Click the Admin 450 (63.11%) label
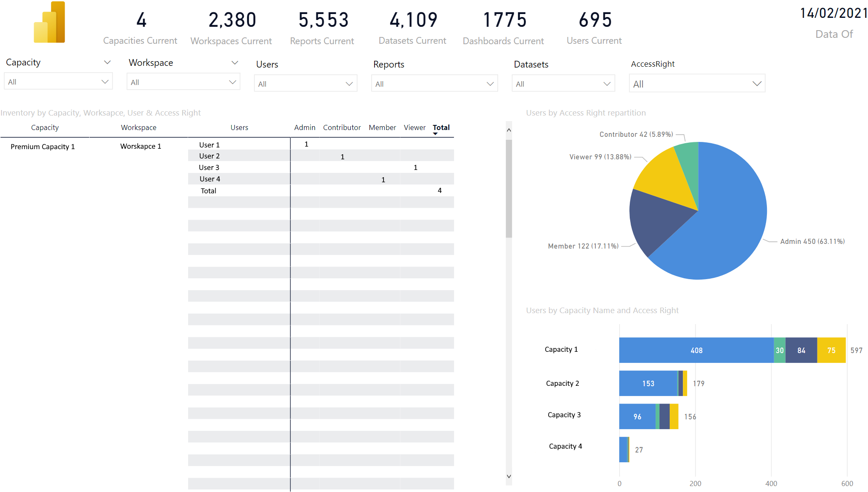 click(812, 241)
